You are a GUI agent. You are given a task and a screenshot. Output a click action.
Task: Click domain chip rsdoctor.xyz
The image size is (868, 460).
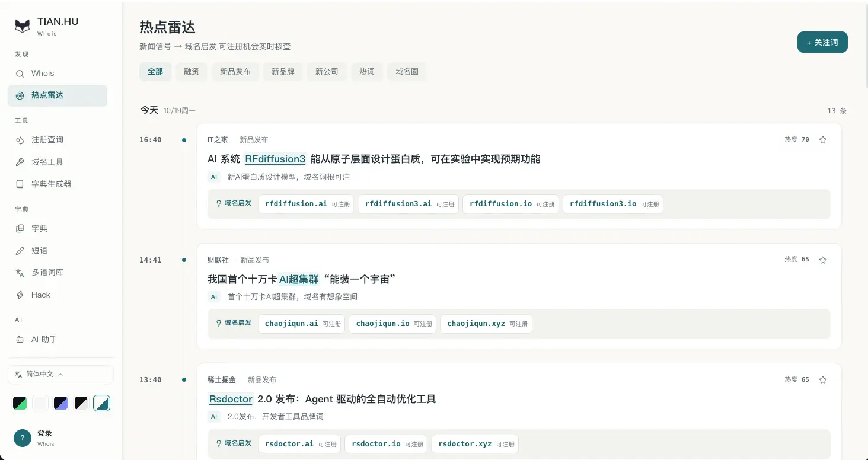[x=475, y=444]
